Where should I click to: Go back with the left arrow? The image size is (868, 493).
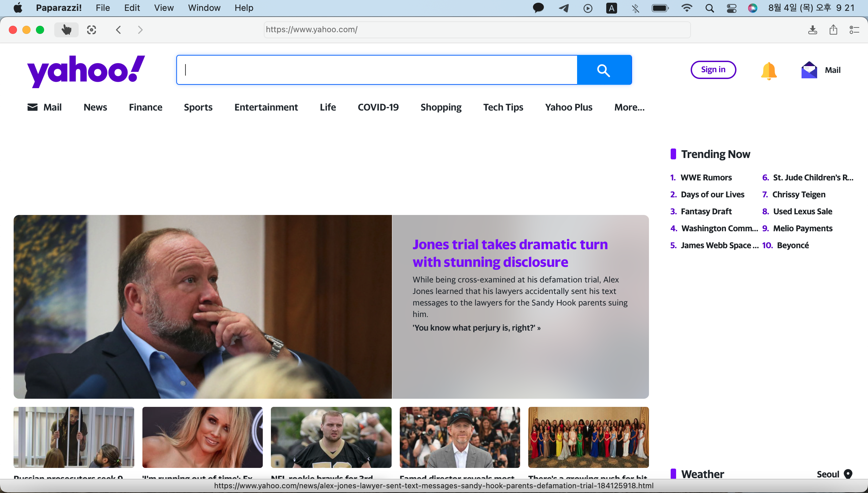click(118, 30)
